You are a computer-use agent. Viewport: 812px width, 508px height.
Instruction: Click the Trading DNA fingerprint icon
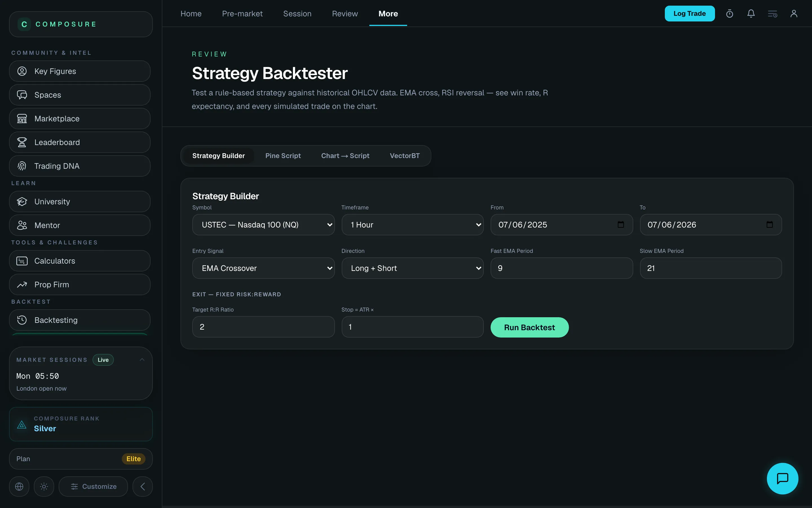coord(22,166)
